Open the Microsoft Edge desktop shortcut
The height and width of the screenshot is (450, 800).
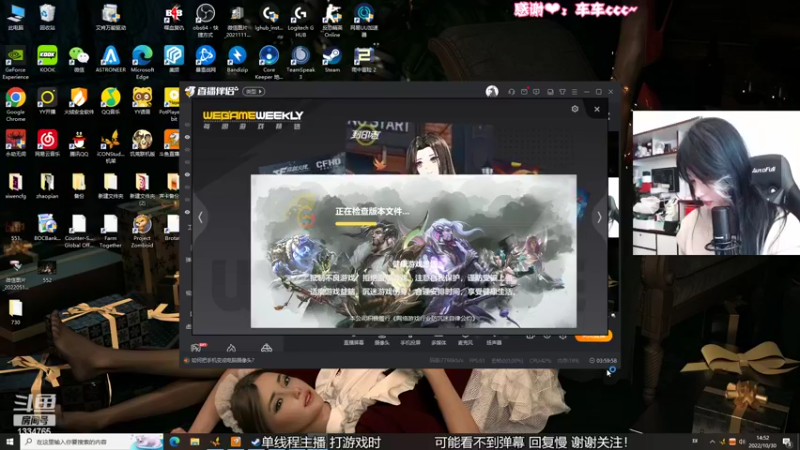(x=142, y=62)
